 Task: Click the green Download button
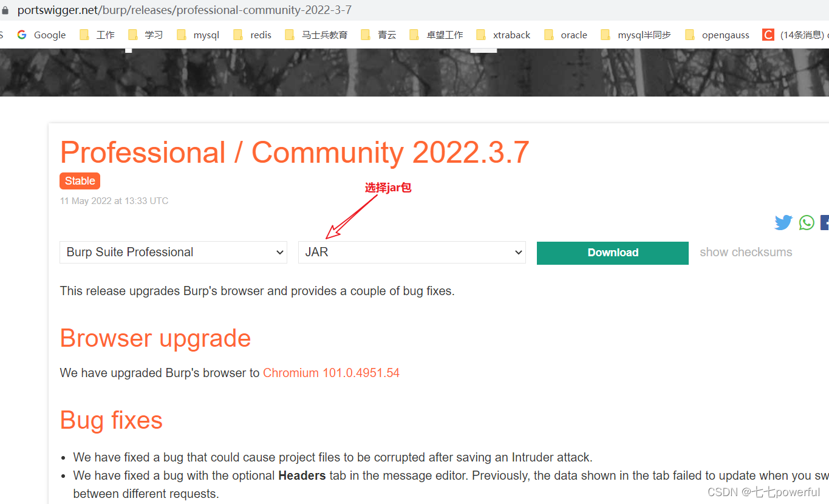[x=613, y=253]
